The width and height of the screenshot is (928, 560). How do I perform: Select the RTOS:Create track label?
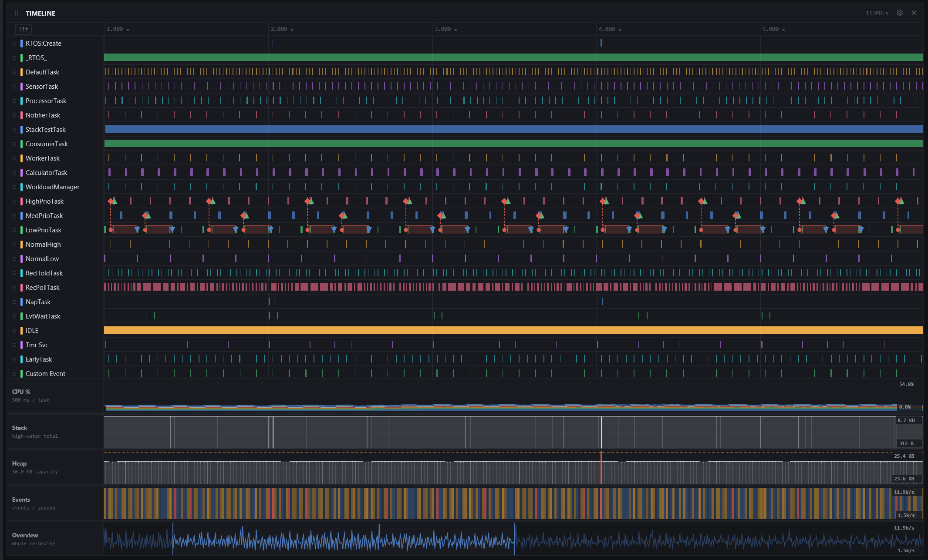[44, 44]
